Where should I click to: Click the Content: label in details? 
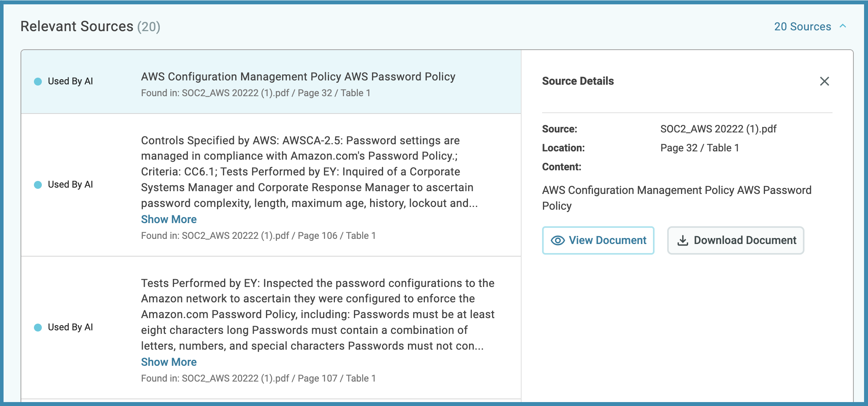(561, 167)
